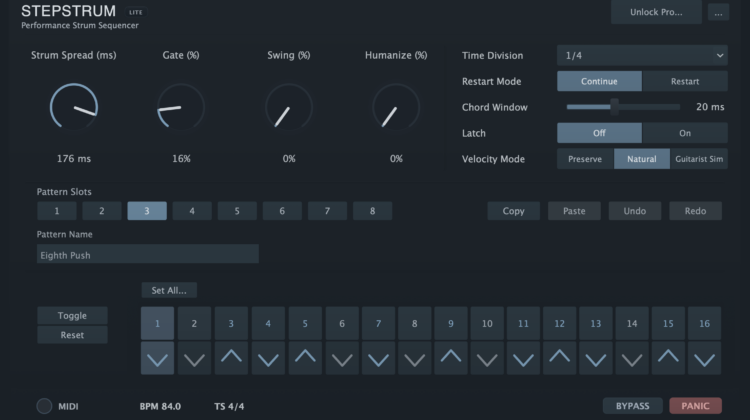The width and height of the screenshot is (750, 420).
Task: Click the step 1 down-strum arrow
Action: (157, 358)
